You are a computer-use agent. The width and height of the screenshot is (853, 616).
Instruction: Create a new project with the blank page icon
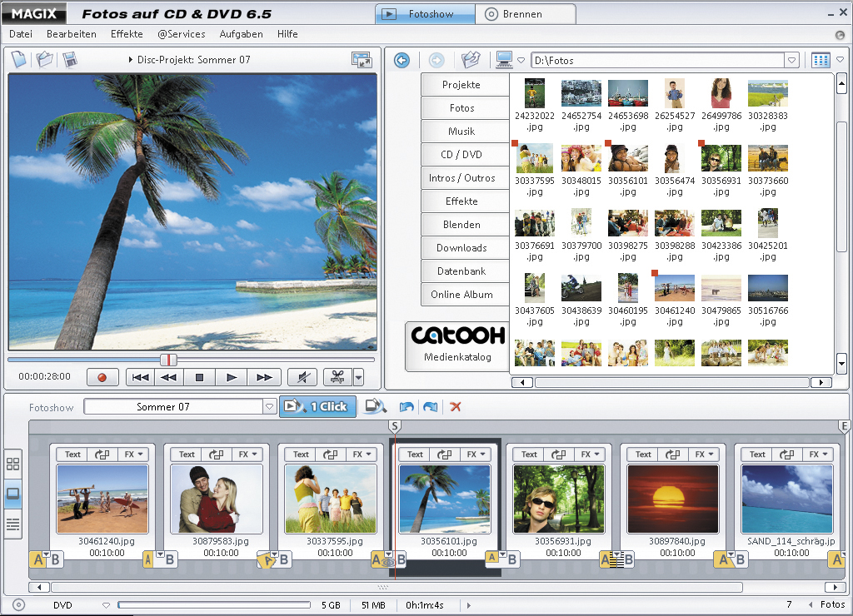pyautogui.click(x=18, y=60)
